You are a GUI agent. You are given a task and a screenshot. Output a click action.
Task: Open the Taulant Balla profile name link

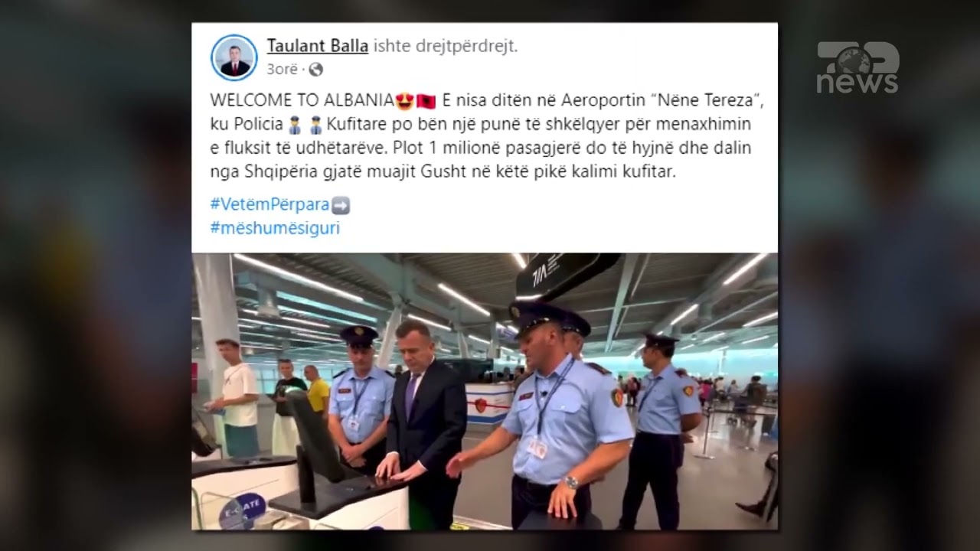point(318,46)
